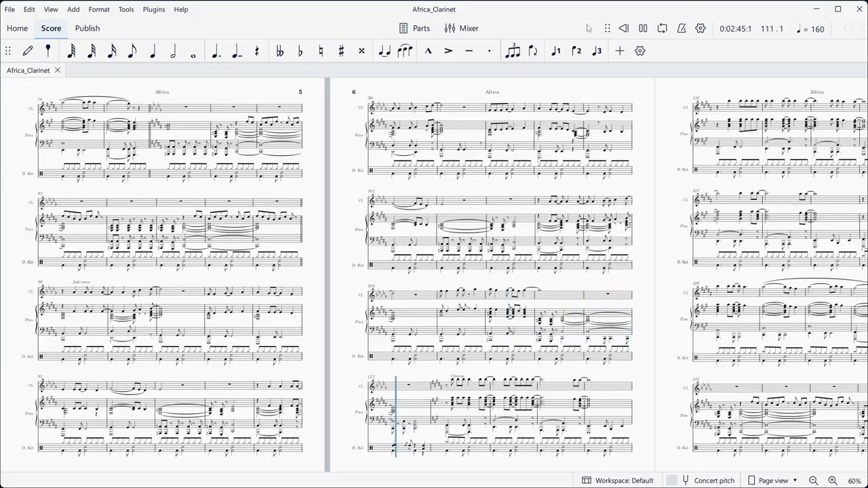Flip stem direction

pos(533,51)
